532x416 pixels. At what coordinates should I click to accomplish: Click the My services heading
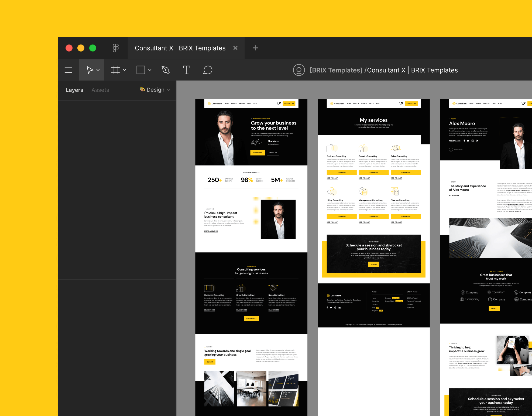373,120
